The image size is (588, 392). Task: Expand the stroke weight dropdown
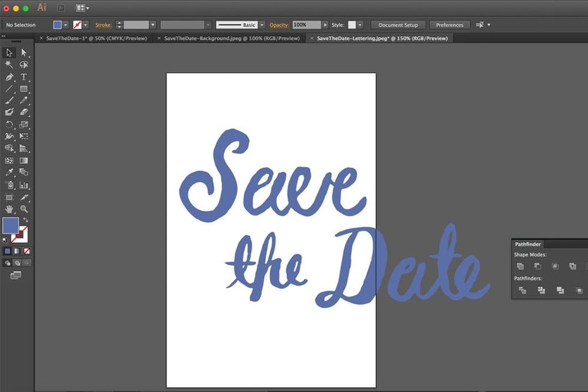(x=153, y=25)
